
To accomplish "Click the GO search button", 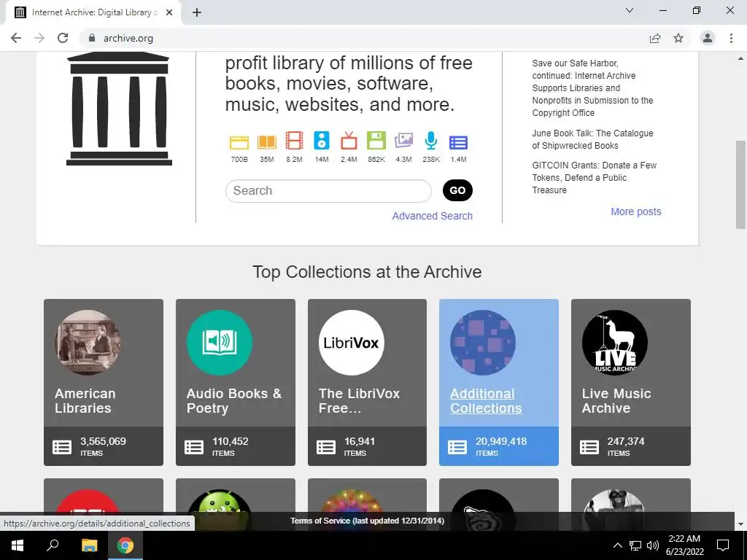I will (457, 190).
